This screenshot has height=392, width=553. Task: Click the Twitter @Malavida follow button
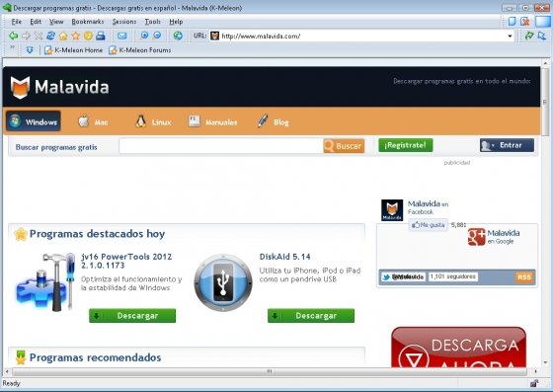click(404, 277)
